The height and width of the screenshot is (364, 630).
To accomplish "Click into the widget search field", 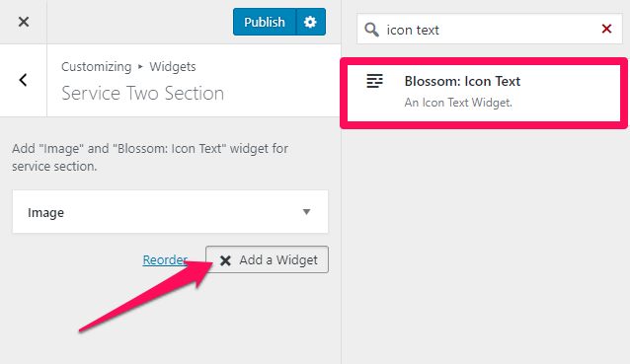I will click(490, 29).
